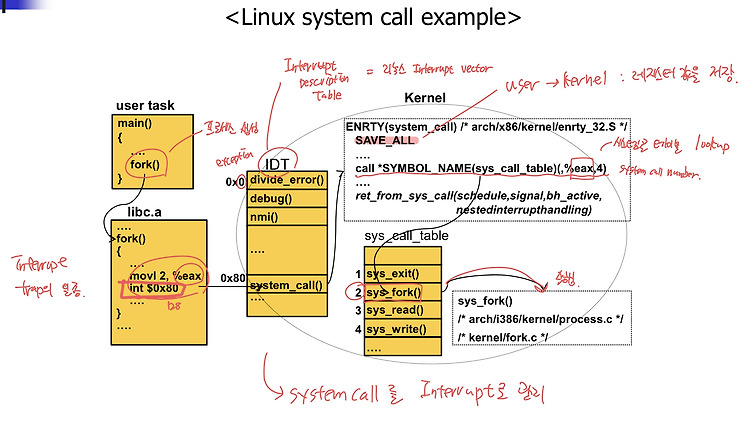The image size is (750, 422).
Task: Click the "nmi()" IDT entry
Action: [287, 217]
